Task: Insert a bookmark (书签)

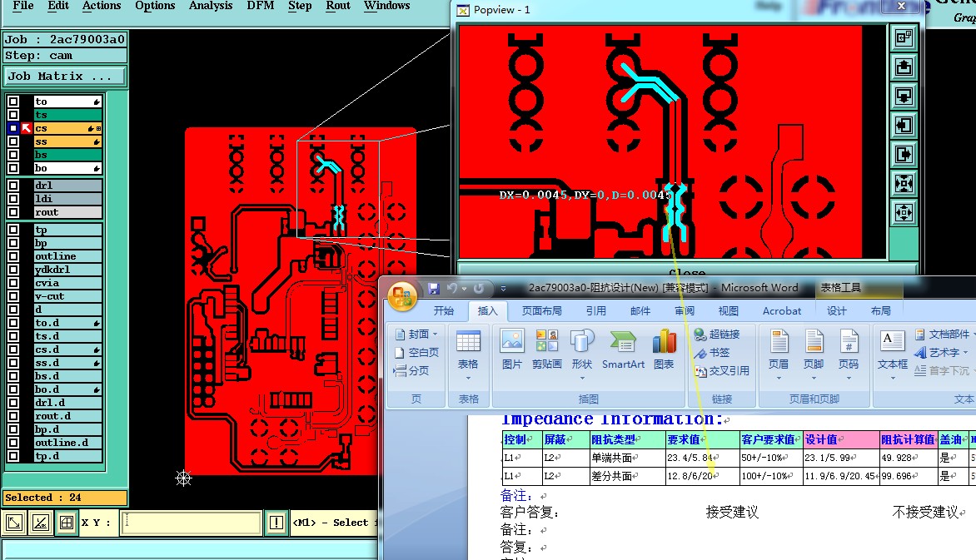Action: coord(712,353)
